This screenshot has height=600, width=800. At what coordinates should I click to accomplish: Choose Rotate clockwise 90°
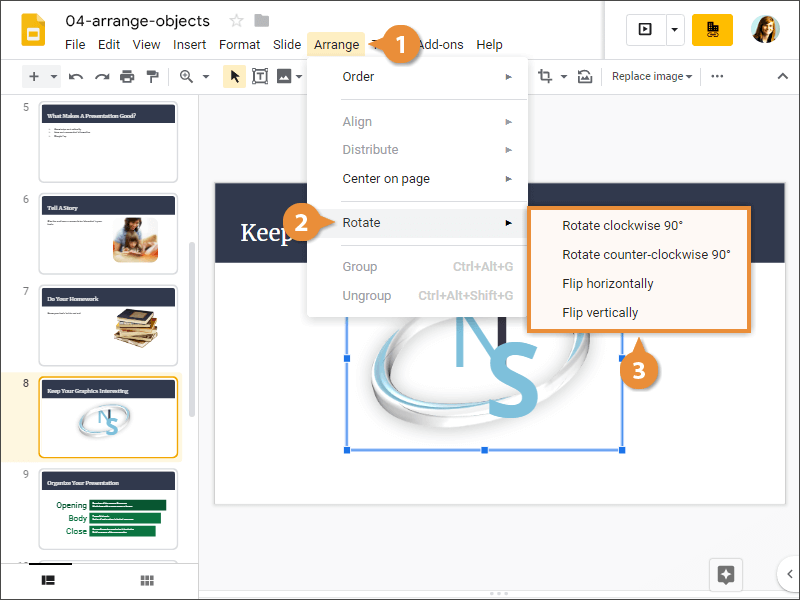639,226
